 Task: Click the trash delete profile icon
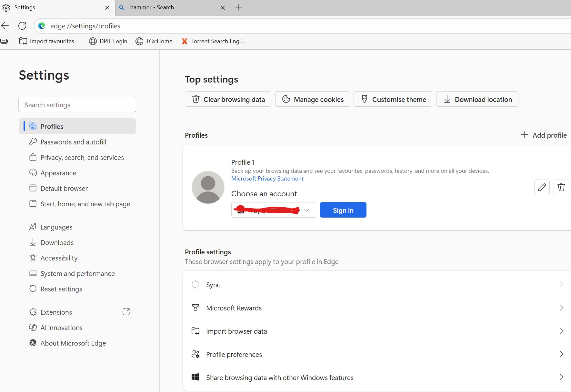561,187
